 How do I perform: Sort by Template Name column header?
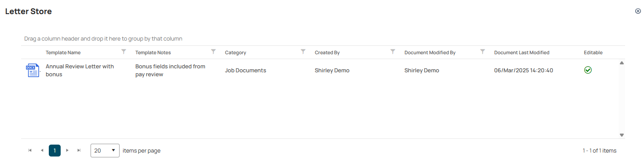[x=63, y=52]
